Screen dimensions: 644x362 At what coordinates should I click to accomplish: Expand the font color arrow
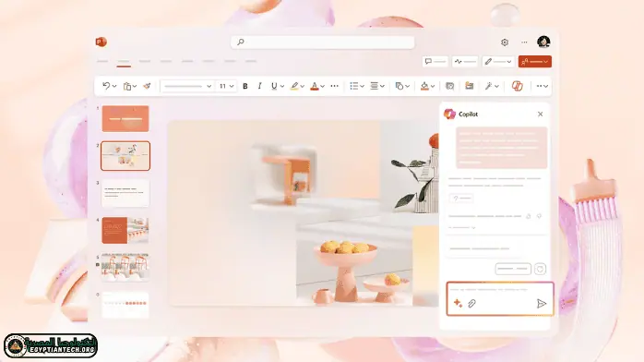322,86
